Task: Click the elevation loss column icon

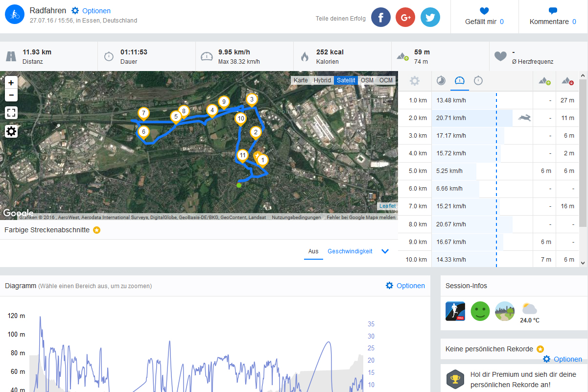Action: click(x=567, y=81)
